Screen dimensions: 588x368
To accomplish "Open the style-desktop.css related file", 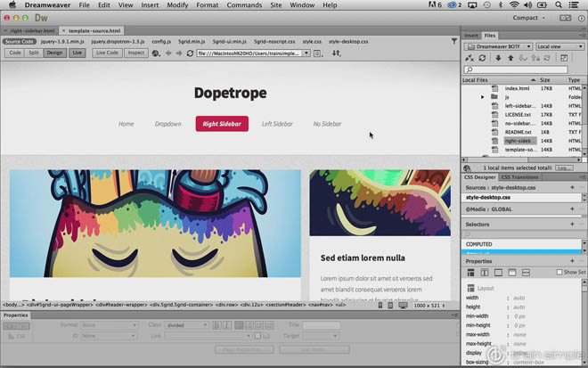I will tap(348, 41).
